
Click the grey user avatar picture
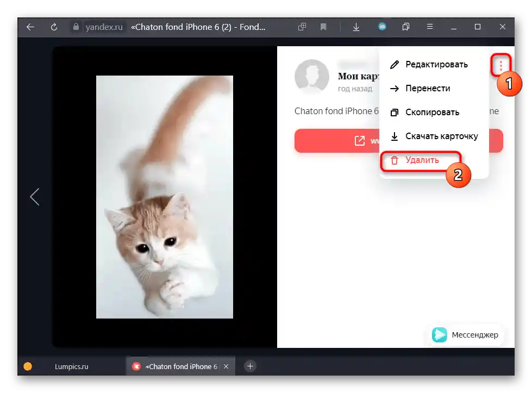pos(312,76)
